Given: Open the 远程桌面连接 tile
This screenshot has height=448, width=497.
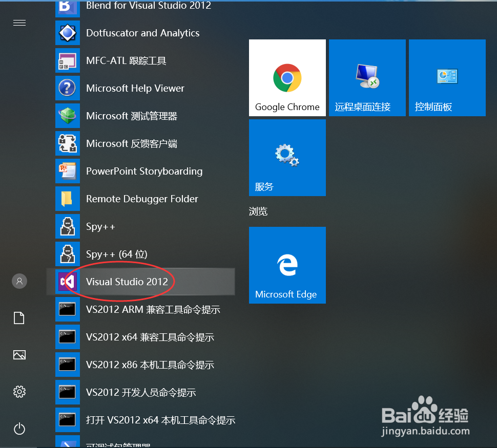Looking at the screenshot, I should point(367,78).
